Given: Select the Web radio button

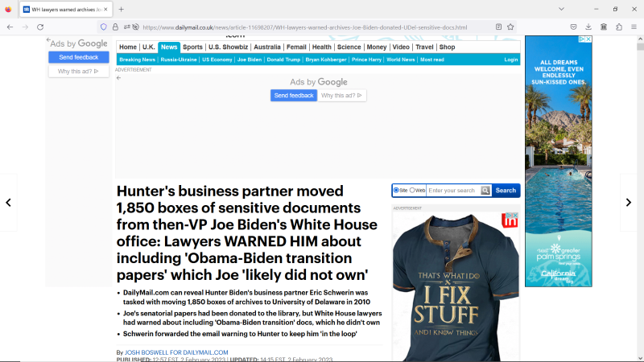Looking at the screenshot, I should click(x=412, y=191).
